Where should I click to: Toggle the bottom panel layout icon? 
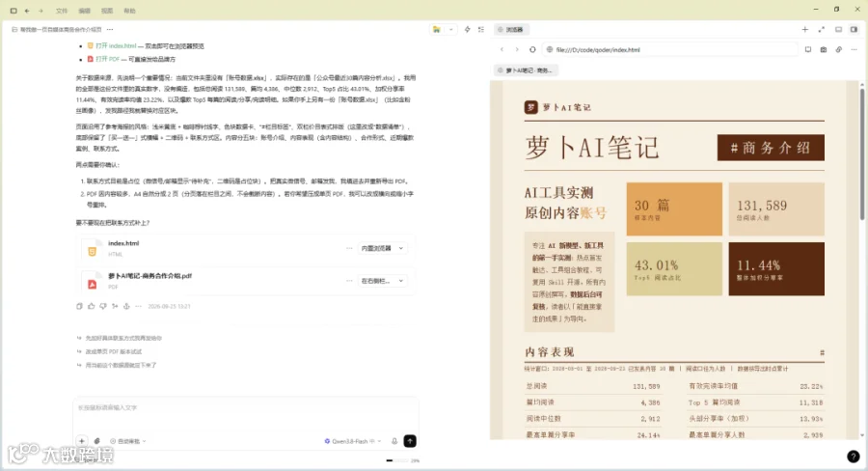[838, 29]
